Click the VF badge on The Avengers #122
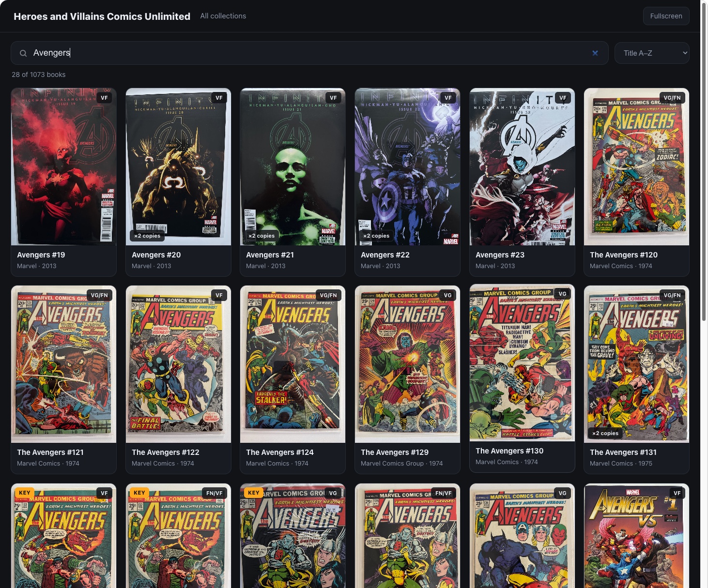 219,295
